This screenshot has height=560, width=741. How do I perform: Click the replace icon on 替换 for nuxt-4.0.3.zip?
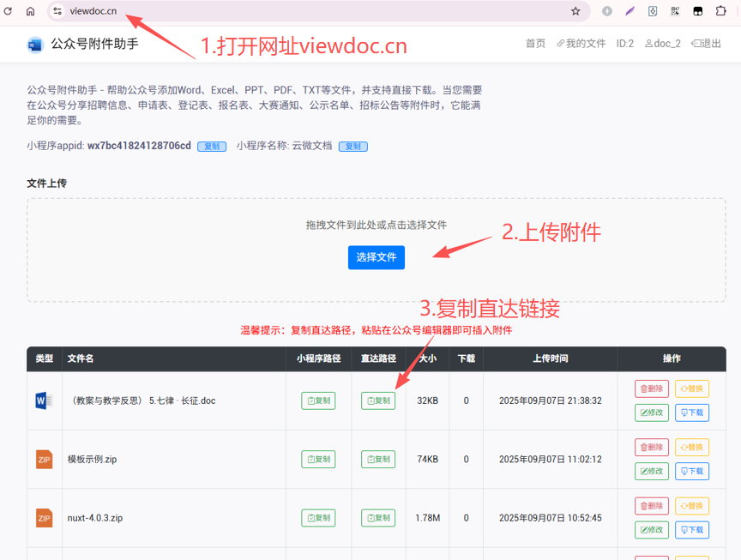click(x=684, y=506)
